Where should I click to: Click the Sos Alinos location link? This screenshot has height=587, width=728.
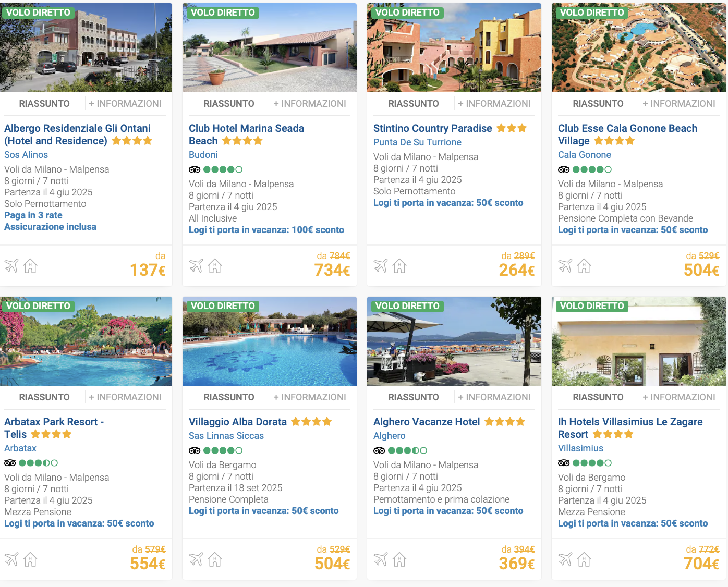26,155
